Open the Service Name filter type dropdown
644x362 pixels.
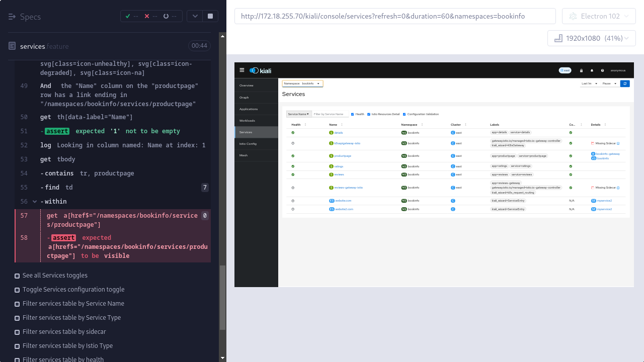pyautogui.click(x=299, y=114)
